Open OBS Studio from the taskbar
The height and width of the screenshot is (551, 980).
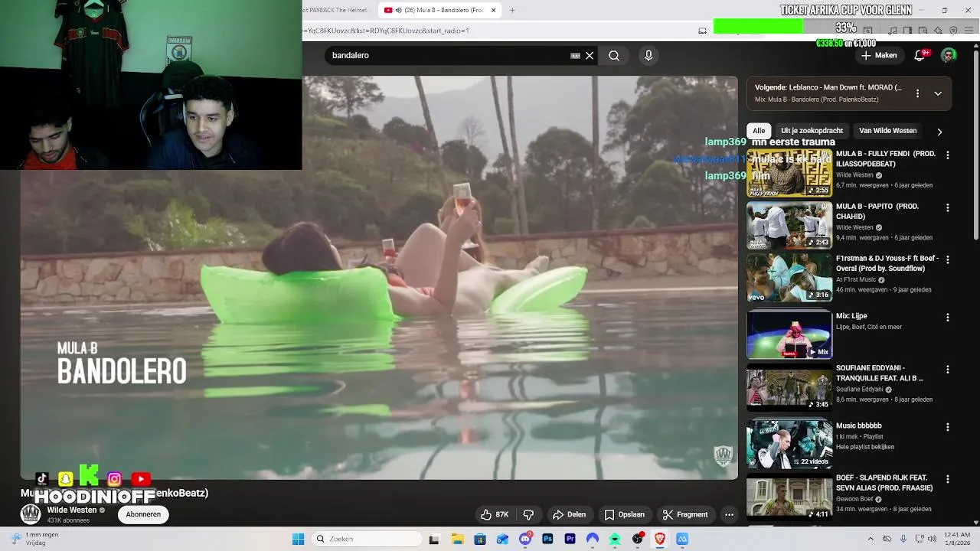pos(637,540)
